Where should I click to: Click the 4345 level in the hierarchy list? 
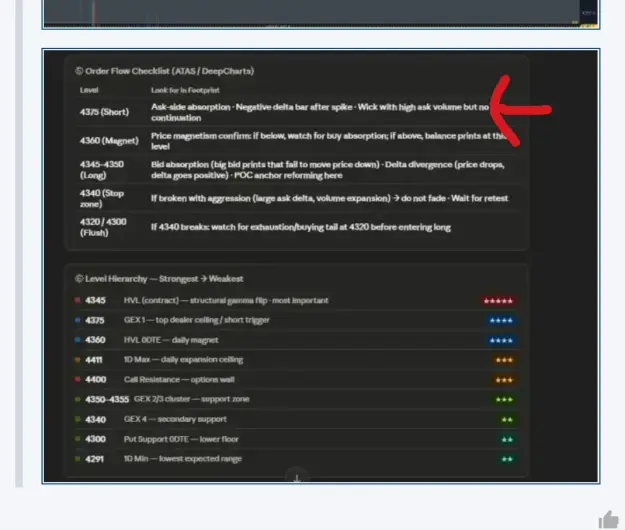click(95, 300)
